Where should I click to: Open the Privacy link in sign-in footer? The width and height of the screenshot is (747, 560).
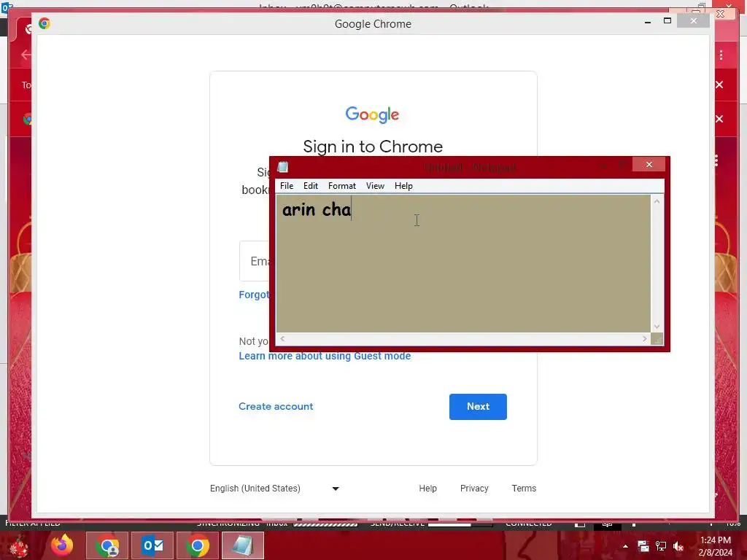474,489
